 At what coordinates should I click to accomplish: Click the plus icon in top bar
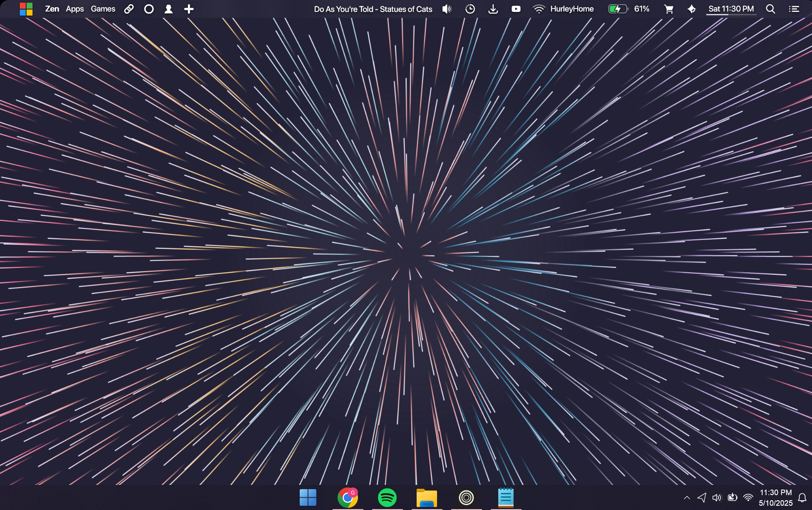click(189, 9)
